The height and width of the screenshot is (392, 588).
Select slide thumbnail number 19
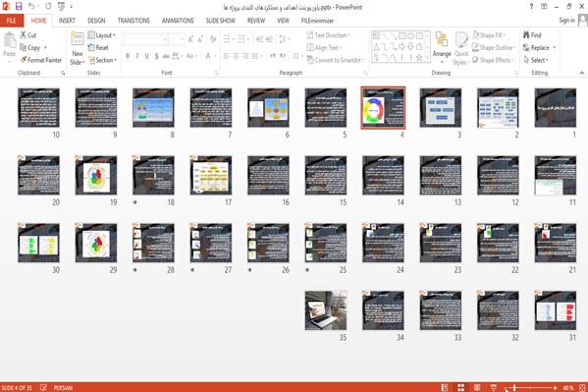[x=96, y=175]
